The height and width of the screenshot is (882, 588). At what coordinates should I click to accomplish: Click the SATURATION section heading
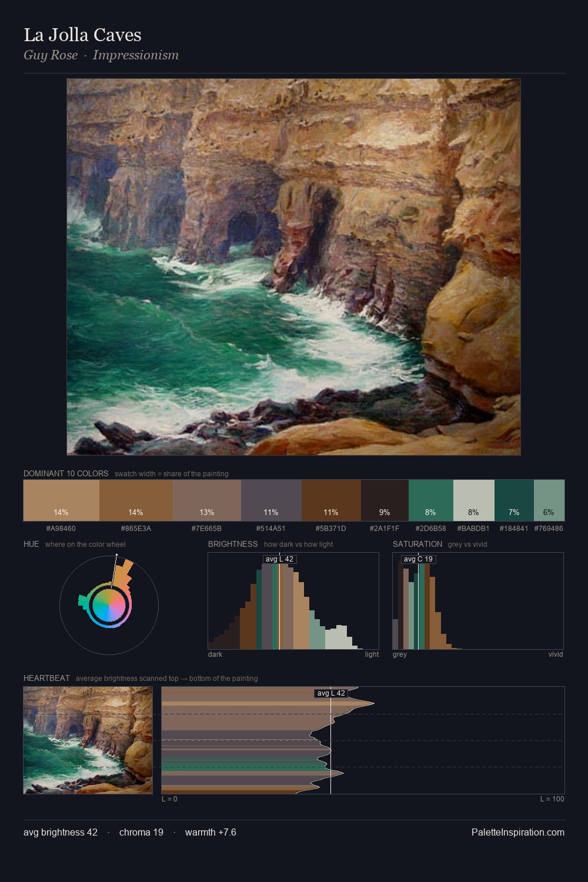point(417,544)
